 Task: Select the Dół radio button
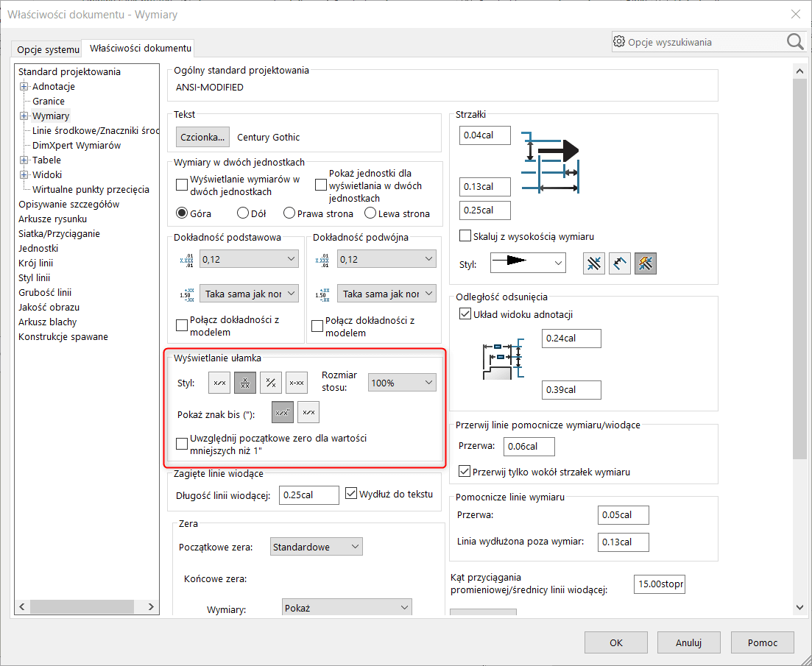(x=242, y=213)
